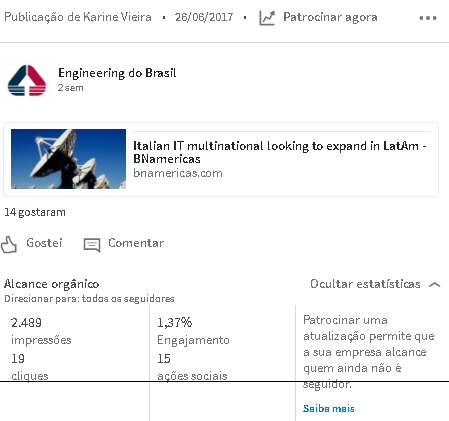View the 14 gostaram likes list

pyautogui.click(x=35, y=212)
